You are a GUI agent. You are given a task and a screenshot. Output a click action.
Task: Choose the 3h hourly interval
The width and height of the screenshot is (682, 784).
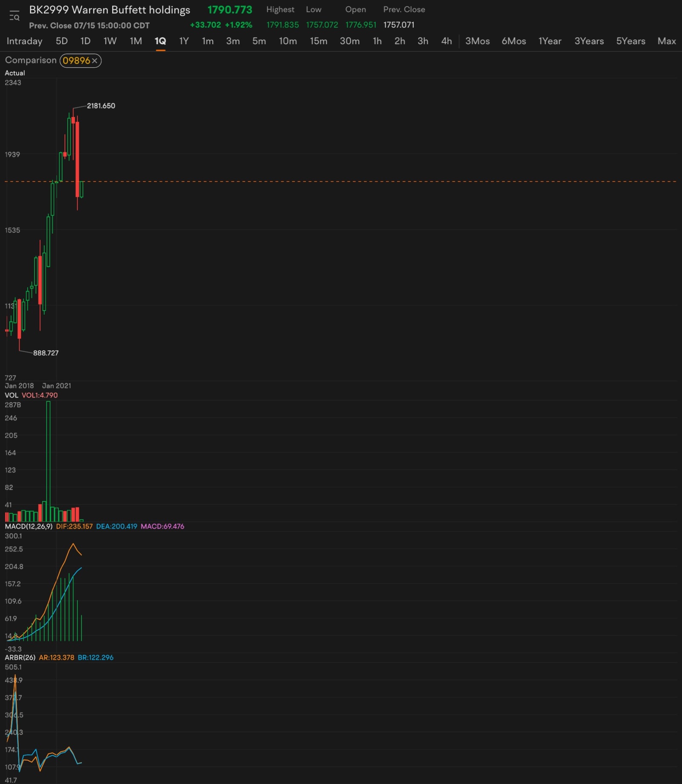[x=422, y=41]
